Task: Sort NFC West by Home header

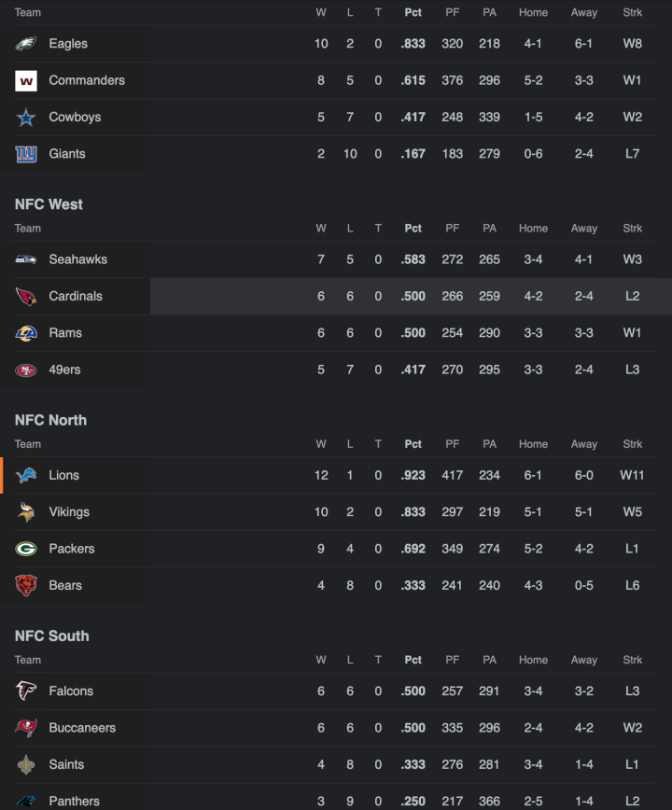Action: 533,229
